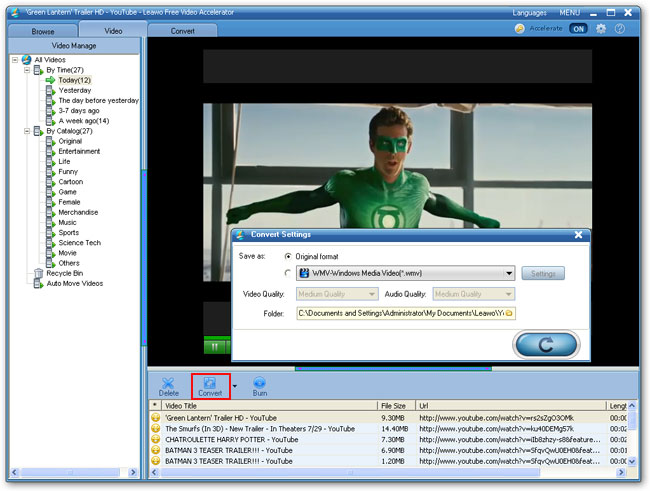Select The day before yesterday
Image resolution: width=650 pixels, height=491 pixels.
coord(99,100)
